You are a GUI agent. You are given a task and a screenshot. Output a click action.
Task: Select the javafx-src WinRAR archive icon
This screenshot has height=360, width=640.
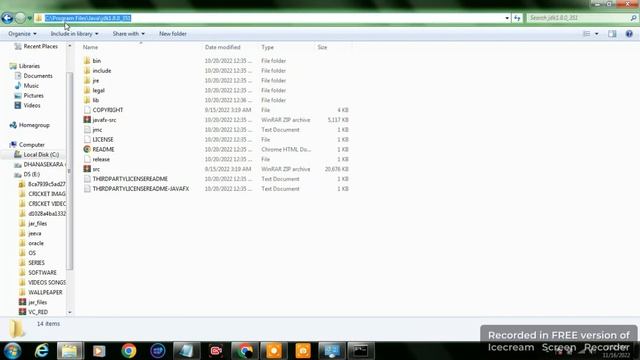pos(87,120)
